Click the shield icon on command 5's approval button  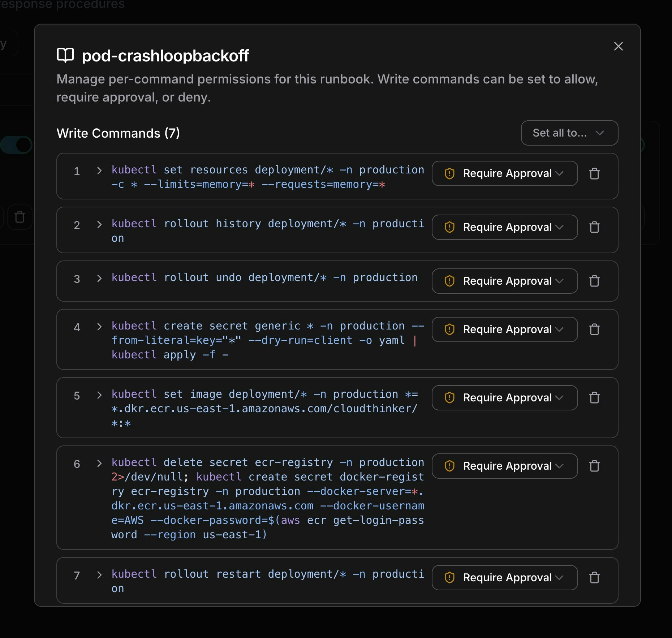pyautogui.click(x=449, y=397)
